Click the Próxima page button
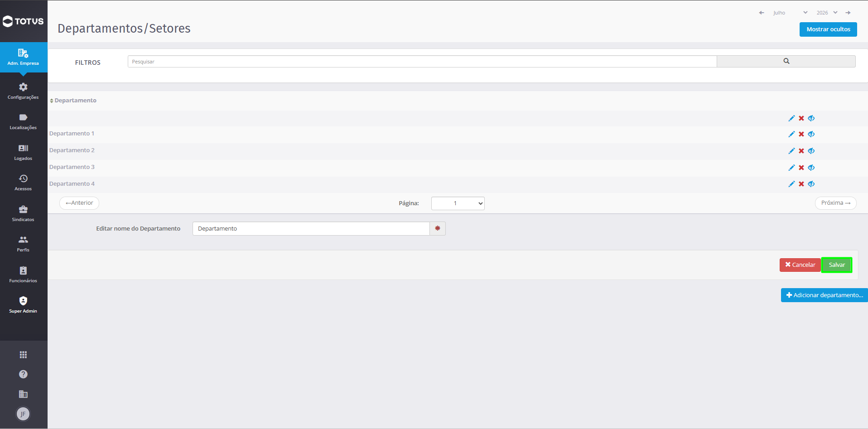868x429 pixels. 835,203
